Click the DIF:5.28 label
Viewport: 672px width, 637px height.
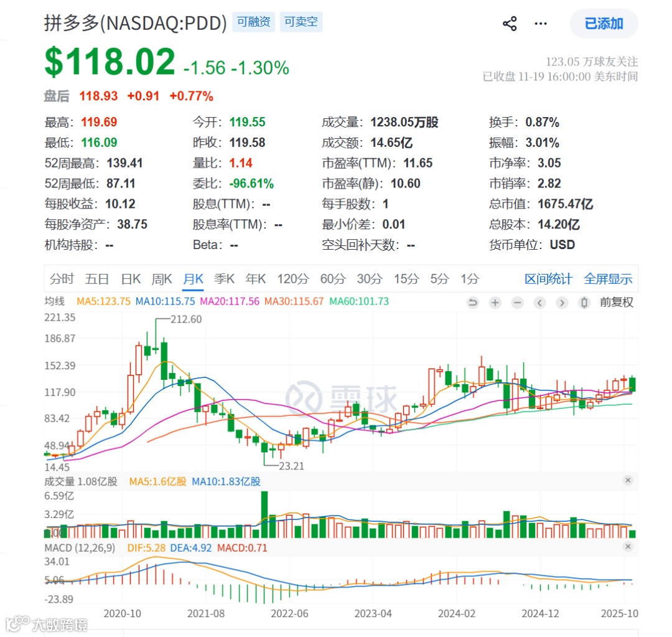click(146, 548)
